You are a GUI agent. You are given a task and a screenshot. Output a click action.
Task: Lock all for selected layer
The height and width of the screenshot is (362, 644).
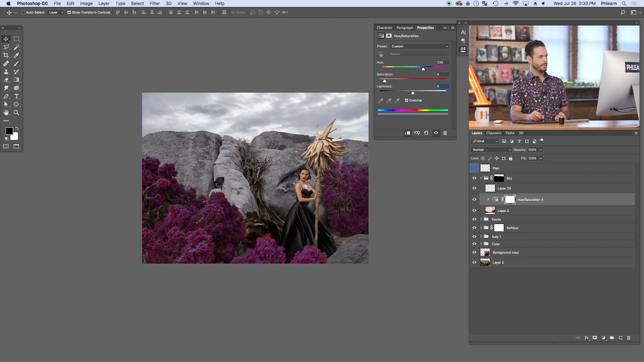click(x=510, y=158)
